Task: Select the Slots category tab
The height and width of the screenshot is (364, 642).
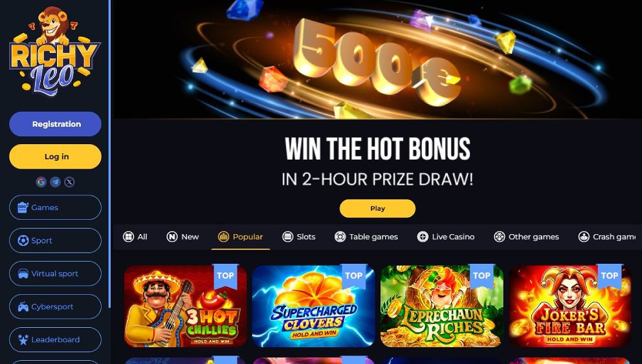Action: tap(299, 237)
